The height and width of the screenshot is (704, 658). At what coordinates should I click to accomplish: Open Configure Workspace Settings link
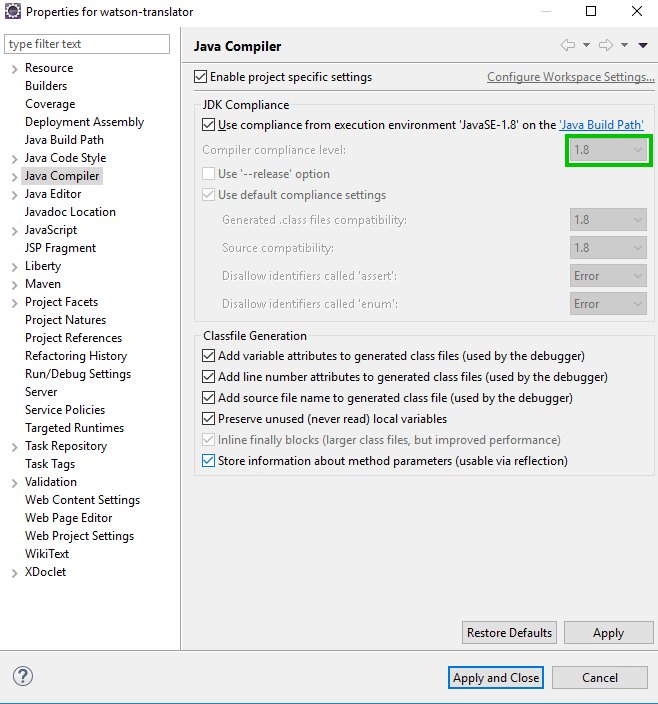coord(570,77)
